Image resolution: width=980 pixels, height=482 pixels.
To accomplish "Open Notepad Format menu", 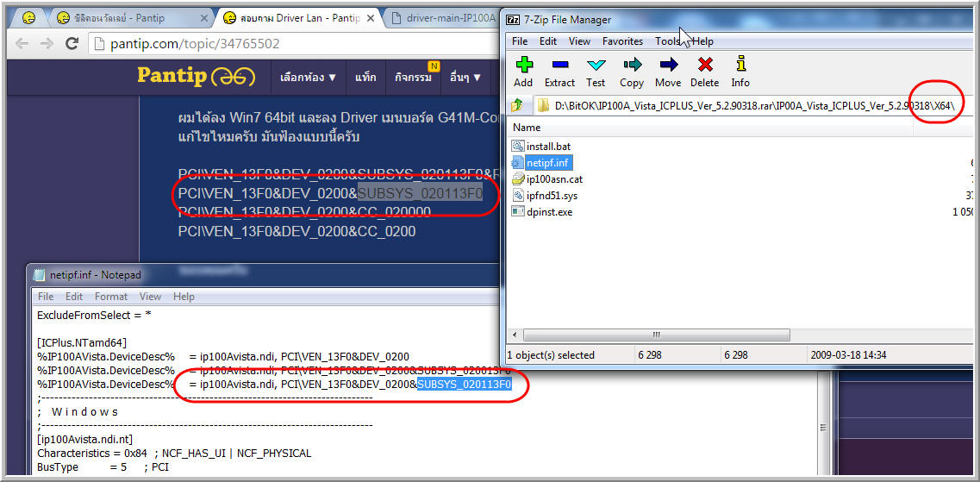I will coord(111,297).
